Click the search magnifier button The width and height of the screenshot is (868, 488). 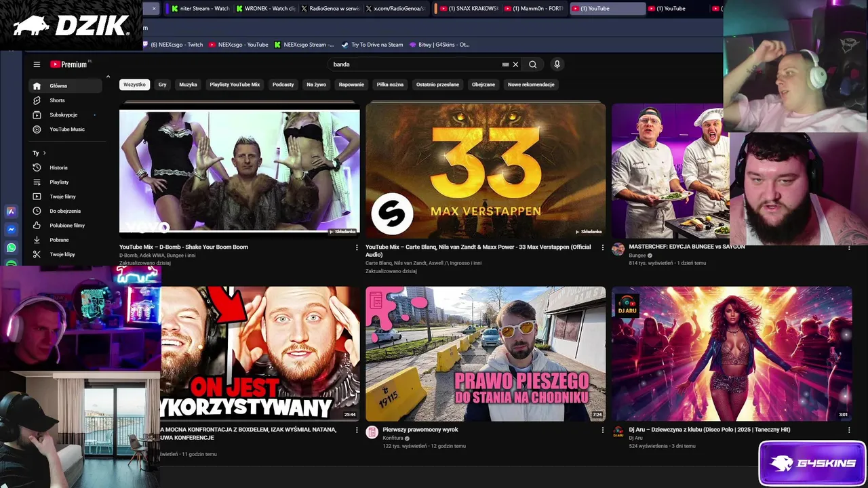pyautogui.click(x=533, y=64)
